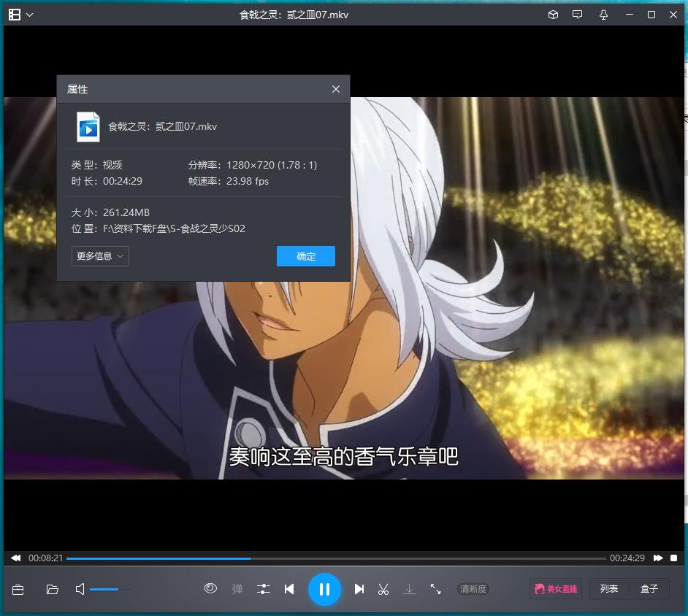This screenshot has width=688, height=616.
Task: Click the elapsed time 00:08:21
Action: 45,558
